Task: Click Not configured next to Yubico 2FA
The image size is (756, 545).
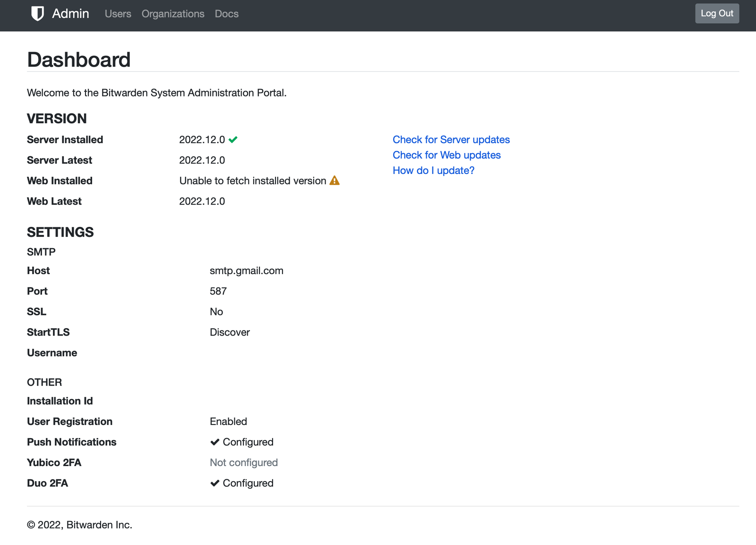Action: (243, 462)
